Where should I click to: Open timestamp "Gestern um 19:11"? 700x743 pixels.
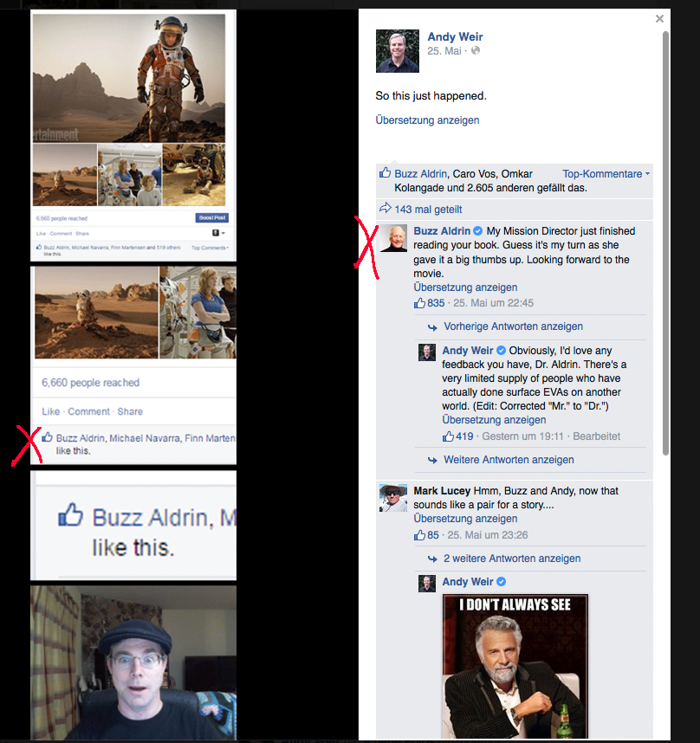tap(522, 436)
